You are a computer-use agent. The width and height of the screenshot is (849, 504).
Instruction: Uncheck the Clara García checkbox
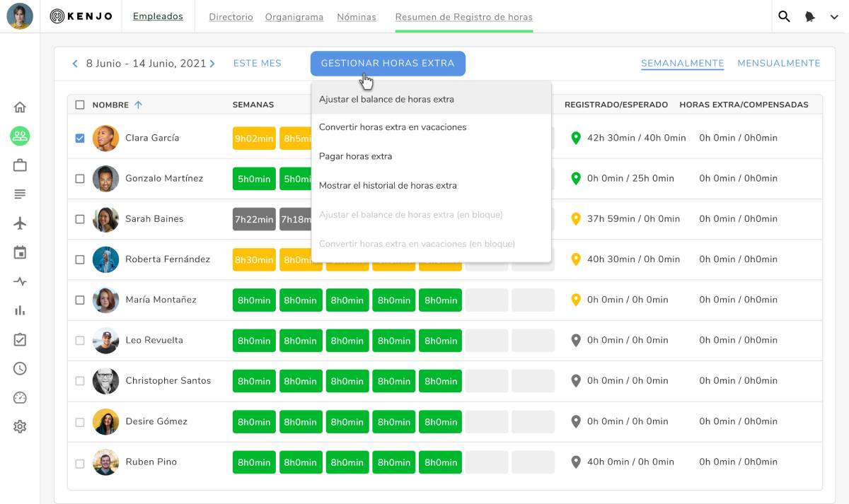point(80,139)
